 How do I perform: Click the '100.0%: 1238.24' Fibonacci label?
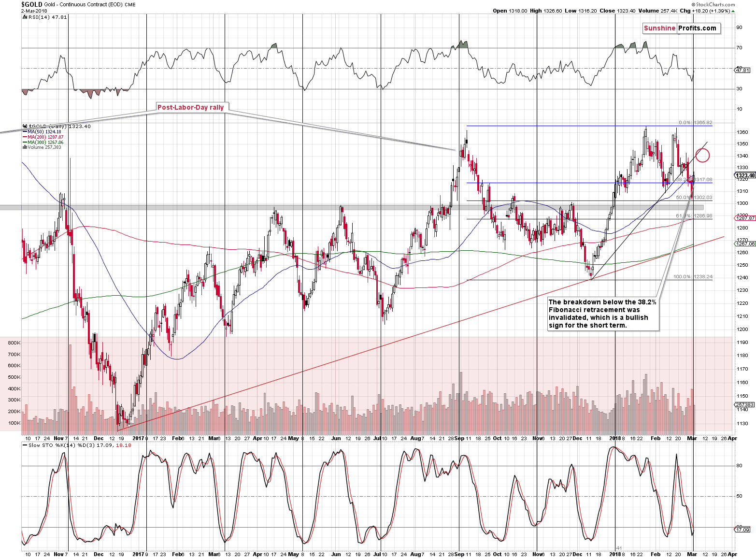(693, 277)
